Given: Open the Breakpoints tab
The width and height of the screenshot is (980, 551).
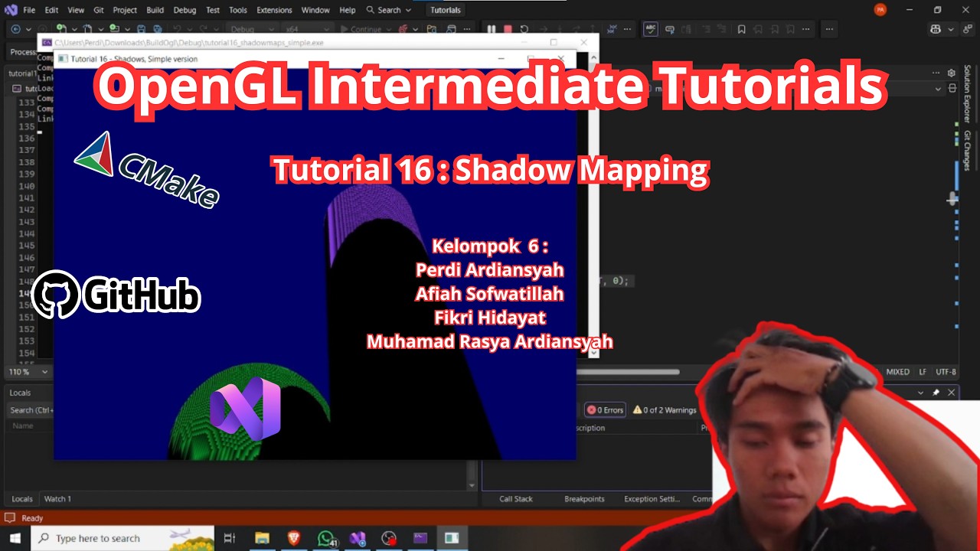Looking at the screenshot, I should tap(584, 499).
